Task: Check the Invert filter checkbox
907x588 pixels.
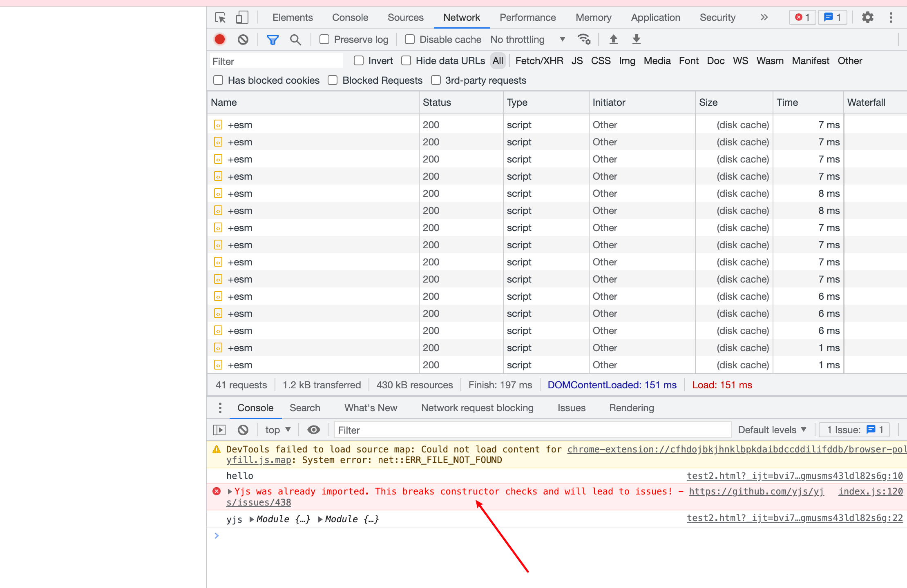Action: (359, 60)
